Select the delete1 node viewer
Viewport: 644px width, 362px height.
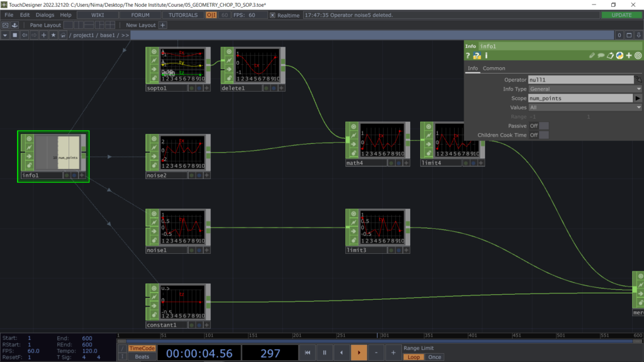(257, 65)
